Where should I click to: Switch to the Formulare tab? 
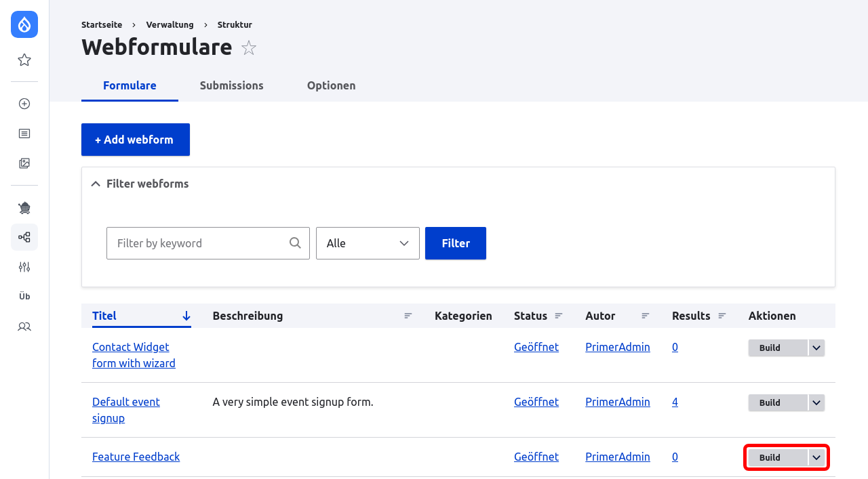coord(130,85)
